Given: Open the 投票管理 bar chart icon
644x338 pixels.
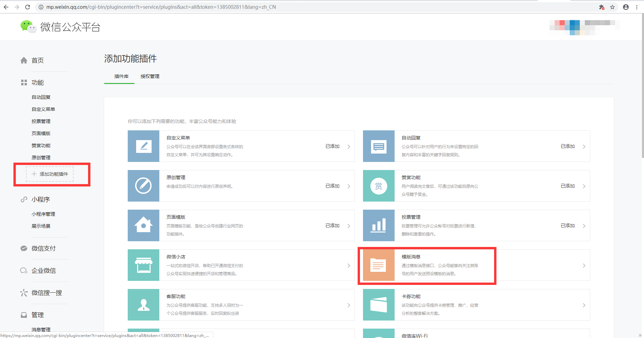Looking at the screenshot, I should pos(378,225).
